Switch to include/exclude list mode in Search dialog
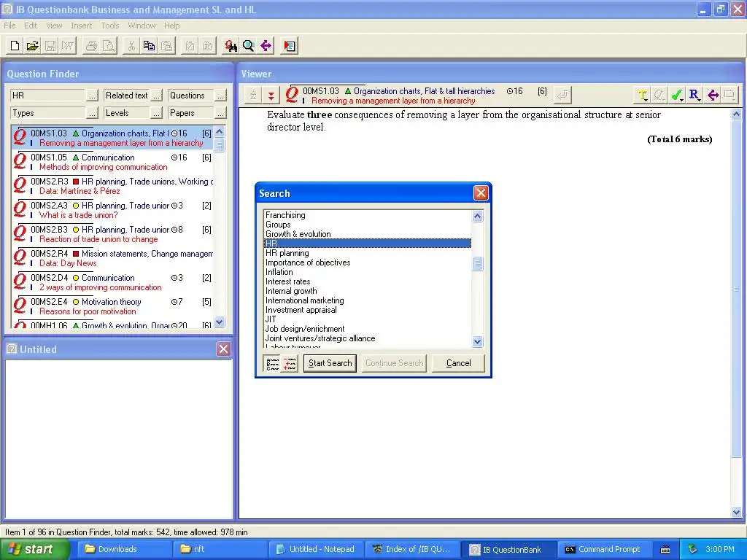 pos(289,364)
